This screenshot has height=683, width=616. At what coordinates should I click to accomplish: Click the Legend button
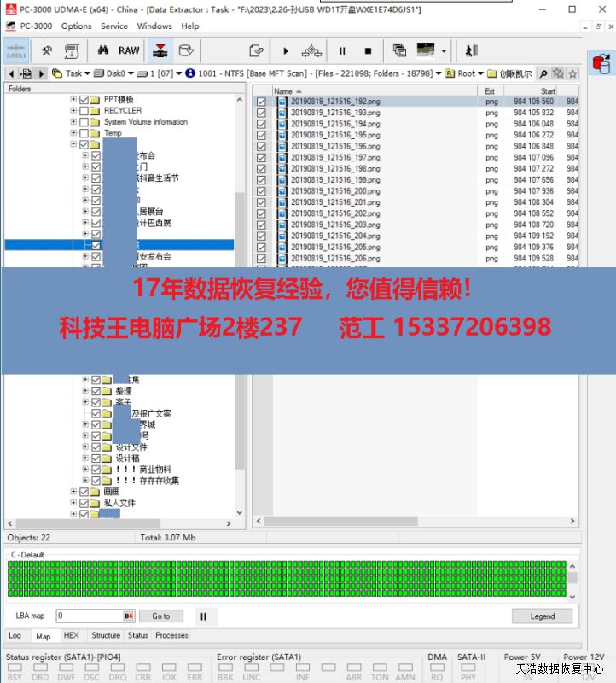pyautogui.click(x=542, y=616)
